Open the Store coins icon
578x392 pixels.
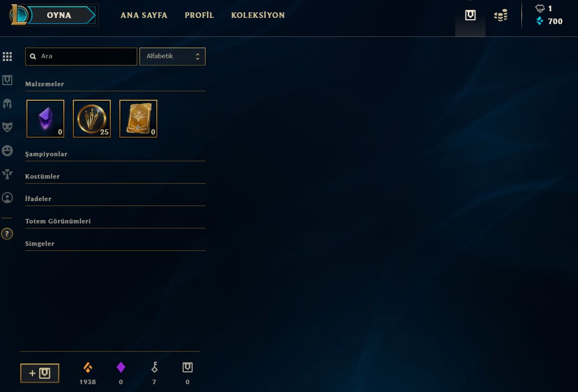501,15
